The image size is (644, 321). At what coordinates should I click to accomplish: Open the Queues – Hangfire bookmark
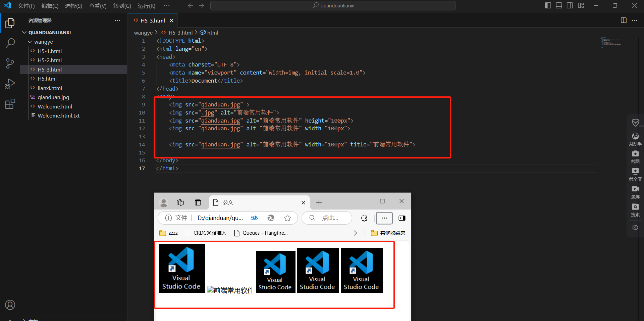pos(261,233)
